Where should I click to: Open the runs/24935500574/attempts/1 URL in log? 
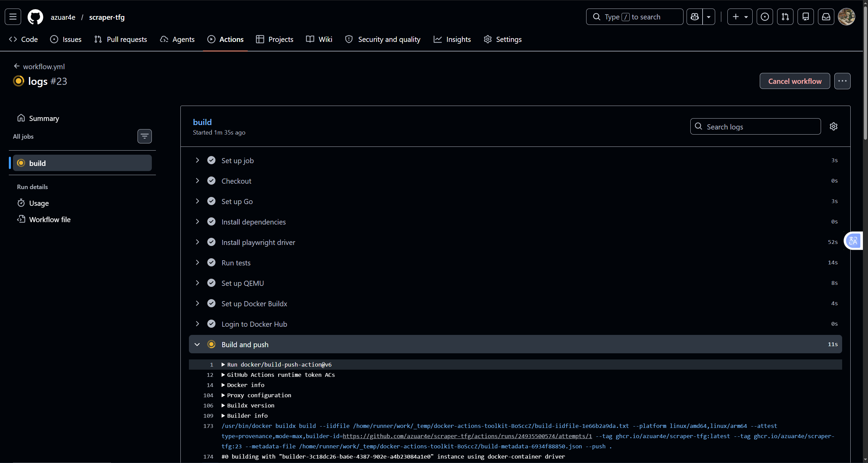[467, 436]
